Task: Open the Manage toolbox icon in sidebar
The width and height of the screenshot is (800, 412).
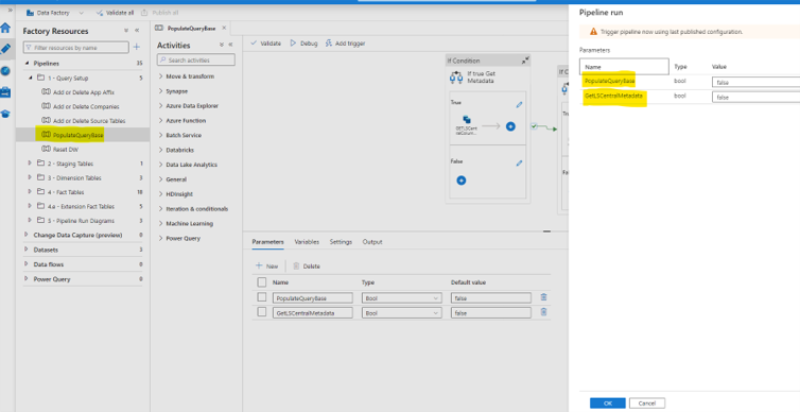Action: [x=7, y=91]
